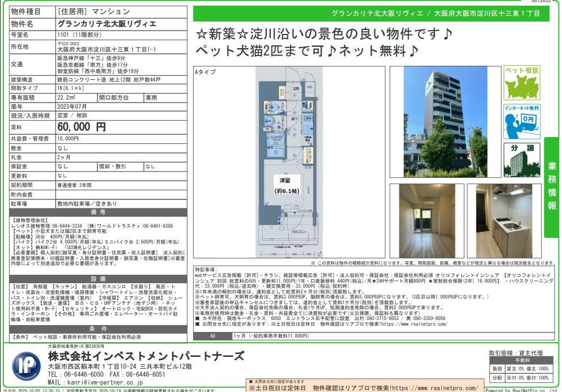The height and width of the screenshot is (392, 562).
Task: Click the TEL 06-6446-6050 phone number
Action: click(x=75, y=374)
